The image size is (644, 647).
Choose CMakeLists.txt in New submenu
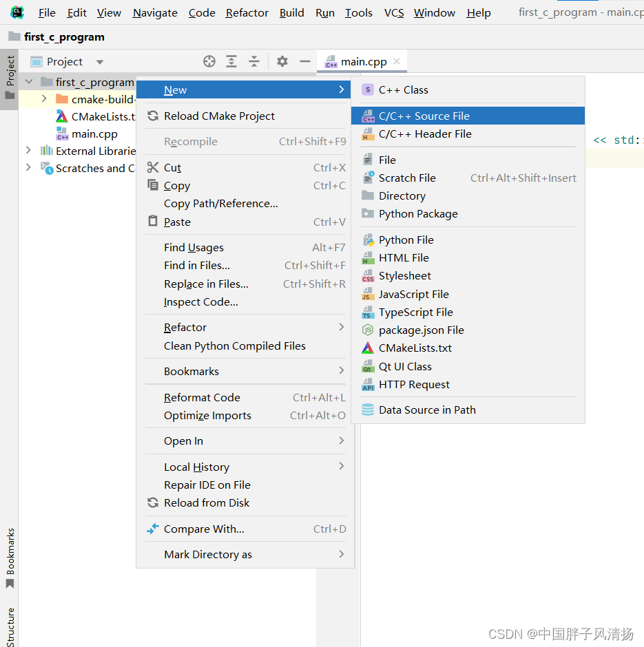click(x=468, y=348)
